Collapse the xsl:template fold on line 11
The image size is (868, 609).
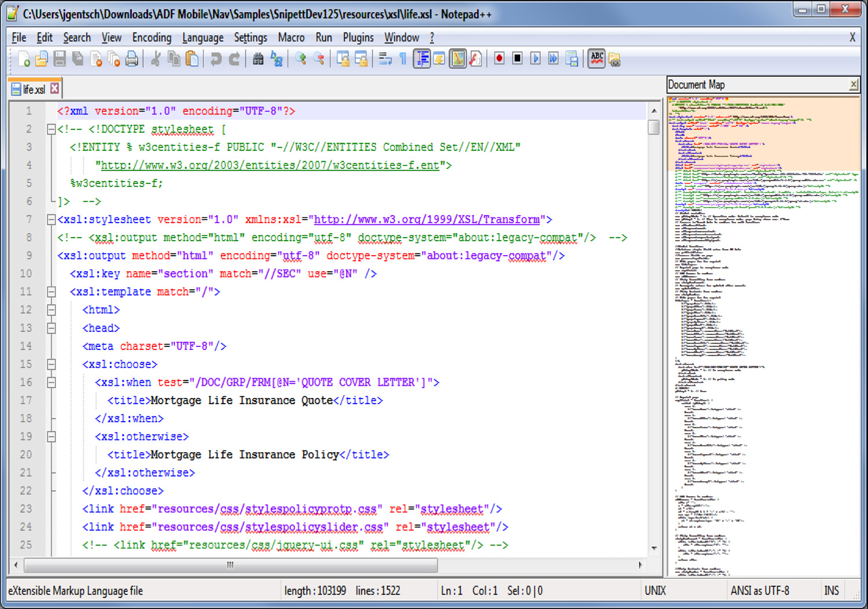point(51,291)
